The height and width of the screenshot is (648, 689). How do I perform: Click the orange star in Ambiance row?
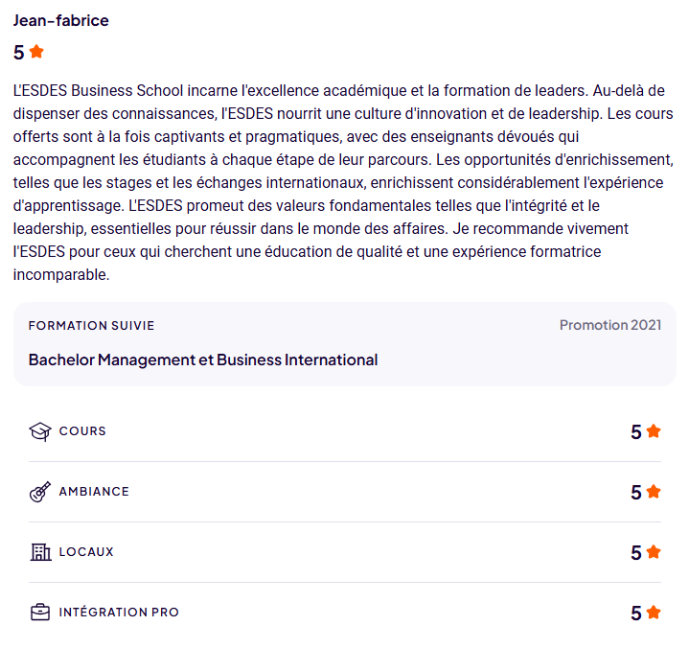click(654, 492)
